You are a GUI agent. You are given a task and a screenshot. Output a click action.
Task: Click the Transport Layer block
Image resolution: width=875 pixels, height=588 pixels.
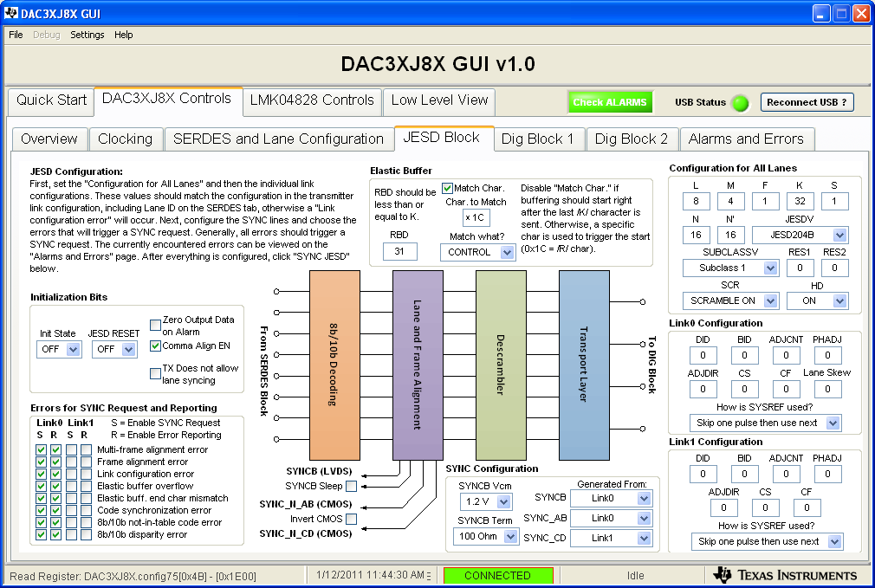point(584,365)
